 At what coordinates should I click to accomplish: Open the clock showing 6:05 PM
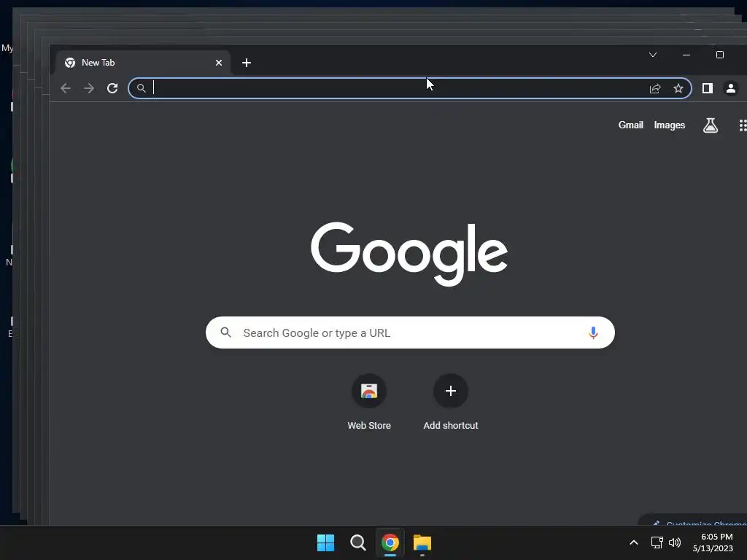(x=713, y=542)
